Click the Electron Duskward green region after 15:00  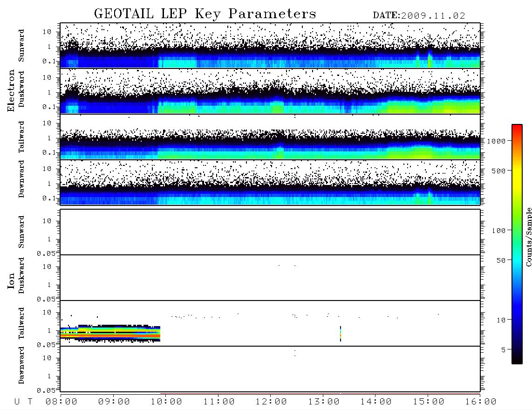[457, 107]
